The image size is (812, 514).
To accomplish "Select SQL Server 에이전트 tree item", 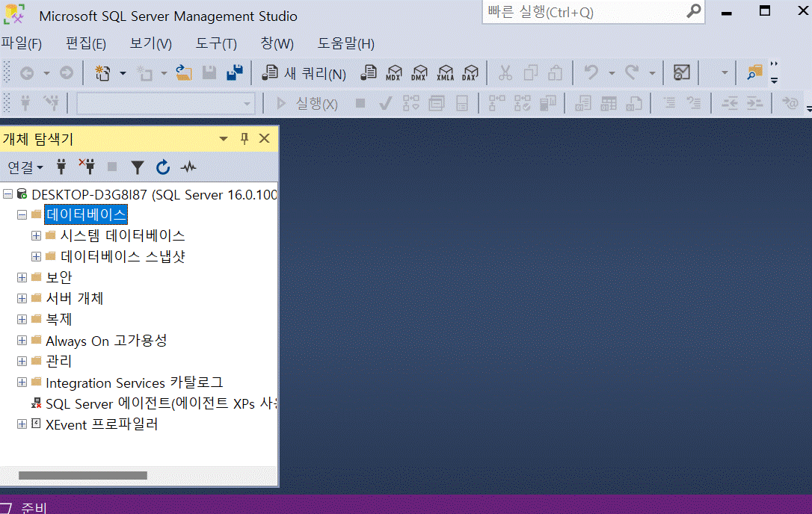I will 161,403.
